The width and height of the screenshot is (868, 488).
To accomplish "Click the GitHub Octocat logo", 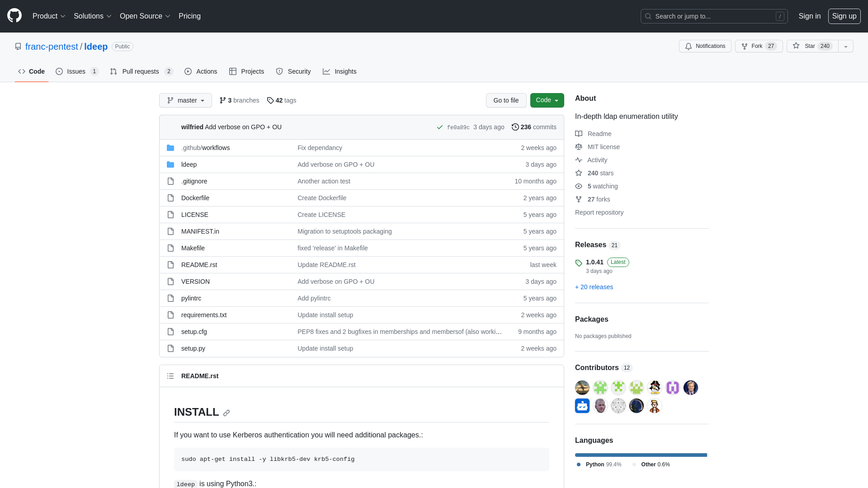I will 14,16.
